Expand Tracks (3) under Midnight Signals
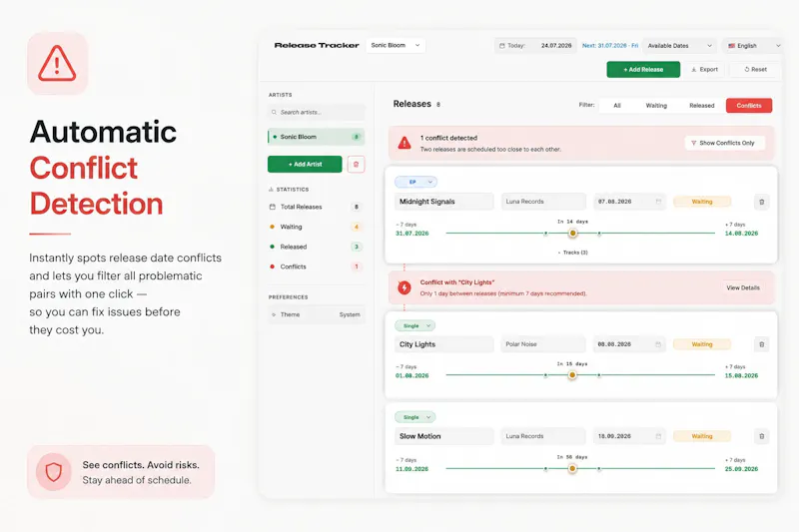The width and height of the screenshot is (799, 532). coord(572,253)
